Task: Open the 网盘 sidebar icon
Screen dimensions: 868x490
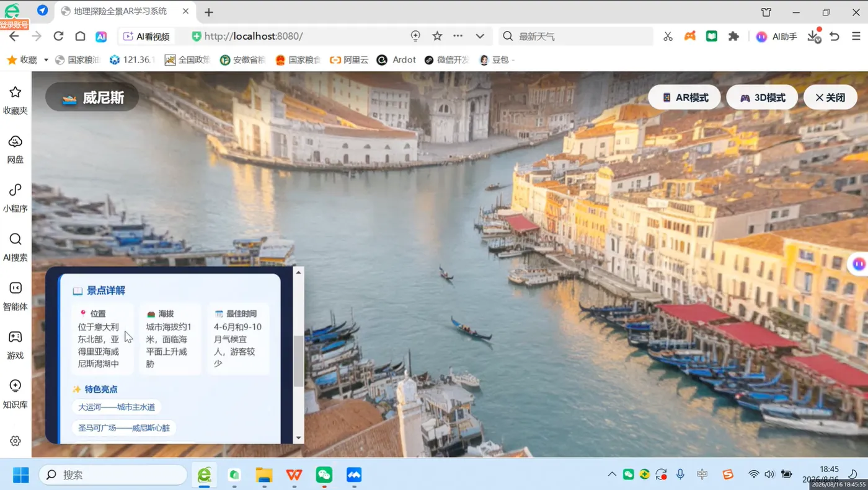Action: click(x=15, y=149)
